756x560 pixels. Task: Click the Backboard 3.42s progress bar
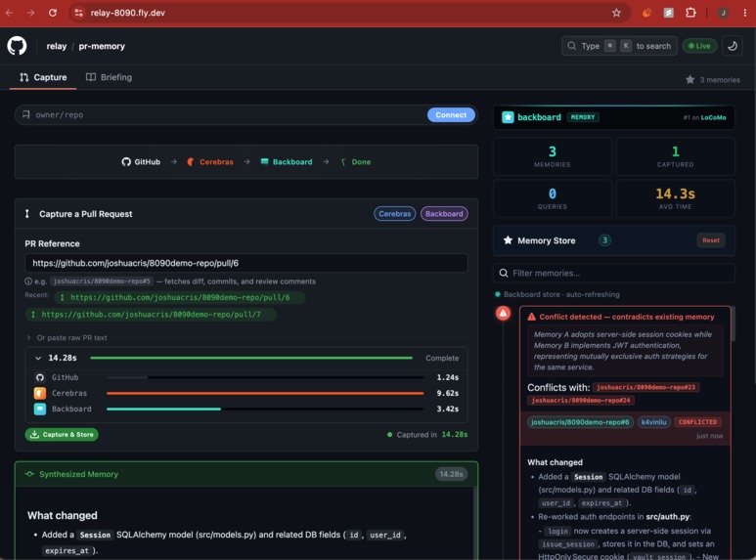point(265,409)
